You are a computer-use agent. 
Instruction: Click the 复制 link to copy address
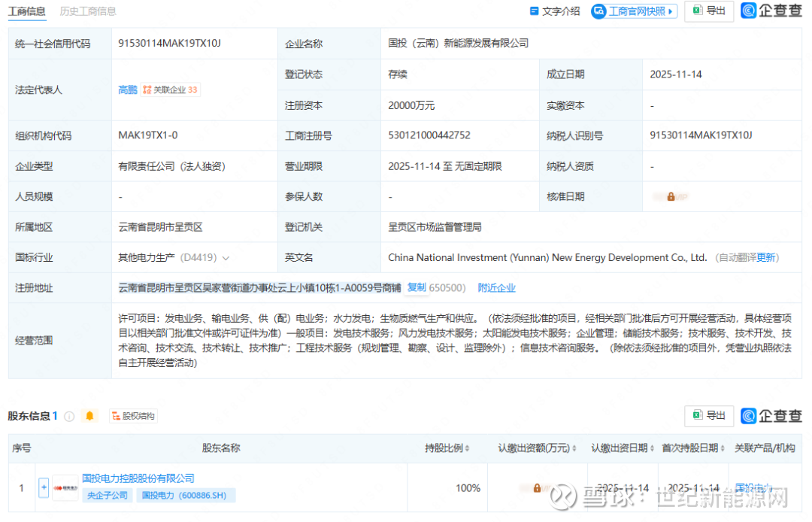click(x=417, y=287)
